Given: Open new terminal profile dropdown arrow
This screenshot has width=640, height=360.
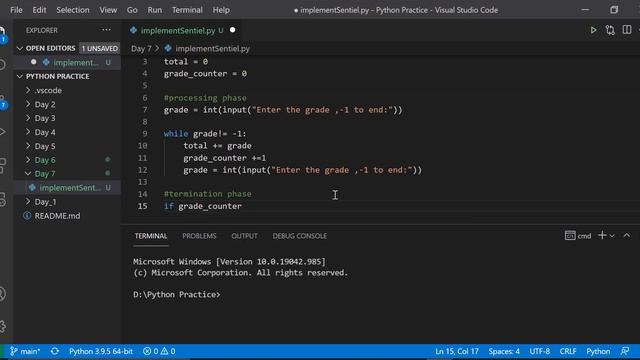Looking at the screenshot, I should [612, 236].
